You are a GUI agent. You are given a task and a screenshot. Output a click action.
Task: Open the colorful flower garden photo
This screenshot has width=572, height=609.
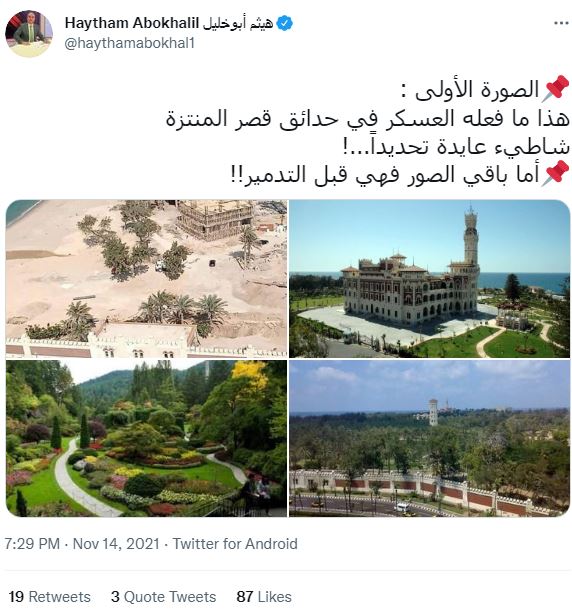point(146,438)
